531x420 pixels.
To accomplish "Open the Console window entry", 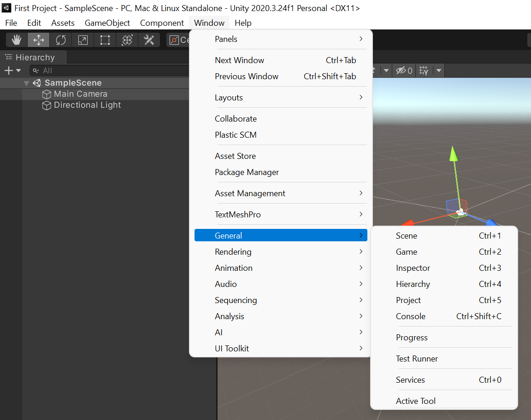I will [410, 316].
